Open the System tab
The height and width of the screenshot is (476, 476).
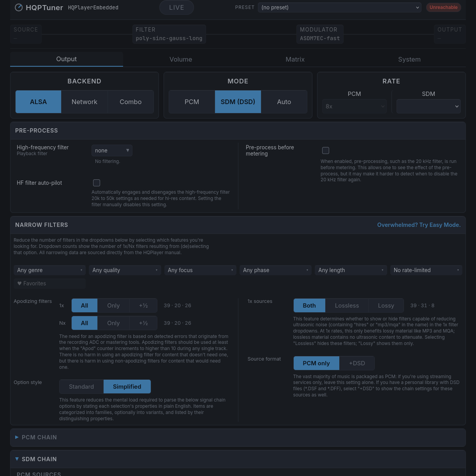409,59
